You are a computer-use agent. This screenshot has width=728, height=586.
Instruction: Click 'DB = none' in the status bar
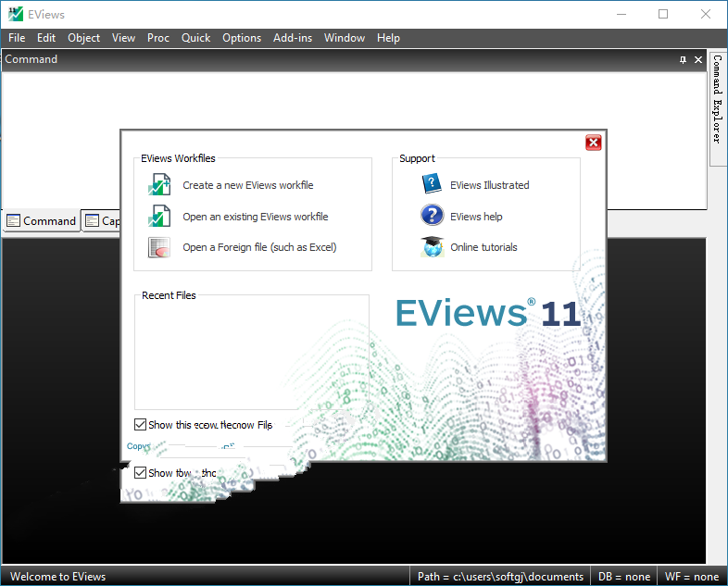point(624,576)
